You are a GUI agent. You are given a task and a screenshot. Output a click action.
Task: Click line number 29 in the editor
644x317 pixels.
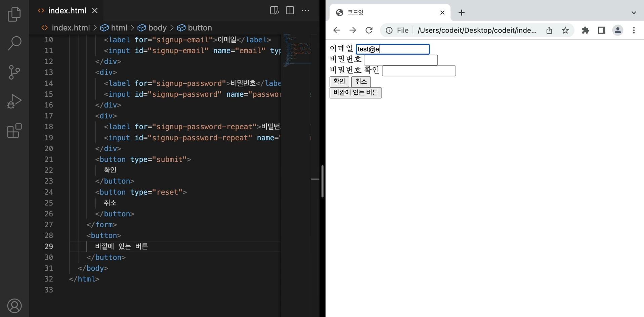(x=49, y=246)
